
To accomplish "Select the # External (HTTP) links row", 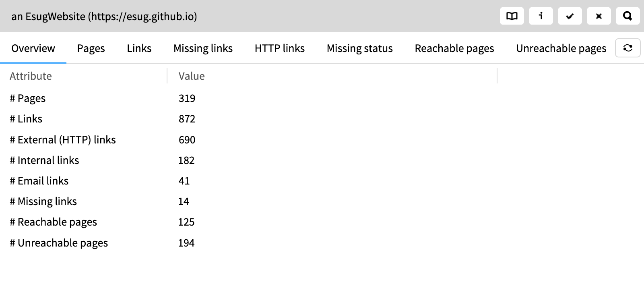I will (x=322, y=140).
